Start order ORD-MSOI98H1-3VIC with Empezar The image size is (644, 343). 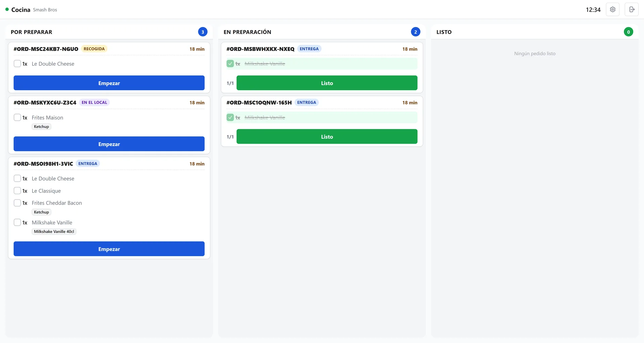[x=109, y=249]
